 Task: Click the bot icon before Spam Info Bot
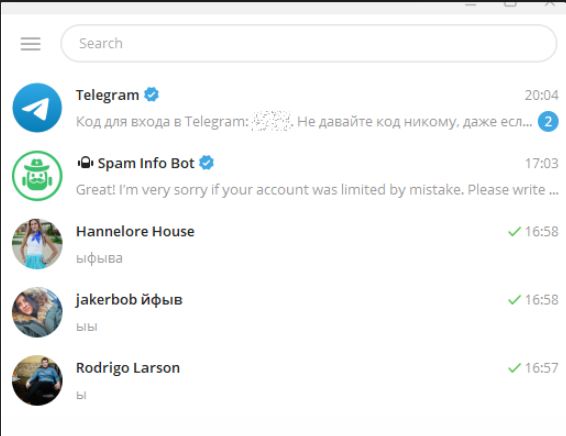(x=86, y=163)
